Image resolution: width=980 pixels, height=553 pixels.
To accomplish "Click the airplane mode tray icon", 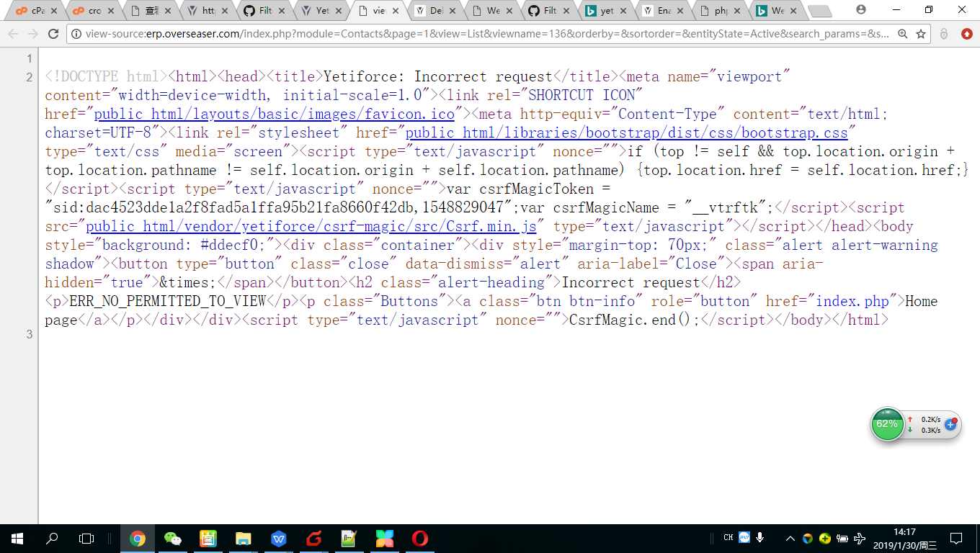I will tap(860, 538).
